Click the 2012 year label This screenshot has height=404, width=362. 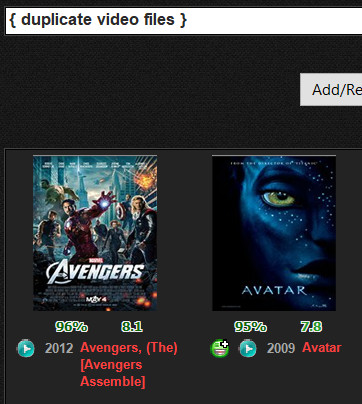coord(59,348)
